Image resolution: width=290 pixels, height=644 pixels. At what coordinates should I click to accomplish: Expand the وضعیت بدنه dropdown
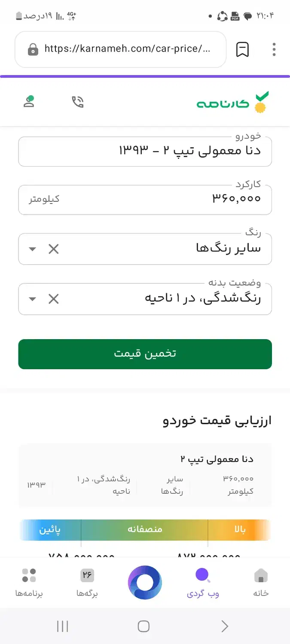32,299
